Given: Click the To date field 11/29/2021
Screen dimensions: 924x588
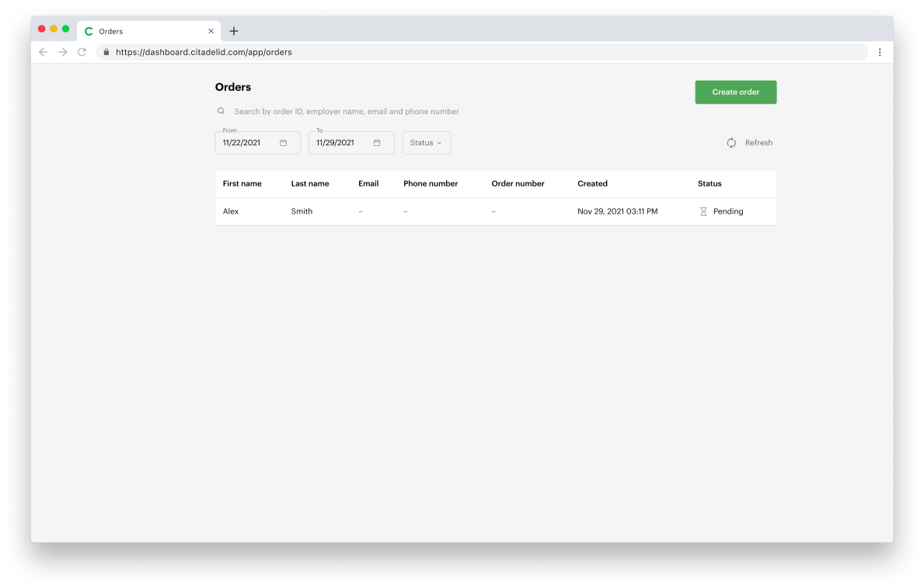Looking at the screenshot, I should point(351,143).
